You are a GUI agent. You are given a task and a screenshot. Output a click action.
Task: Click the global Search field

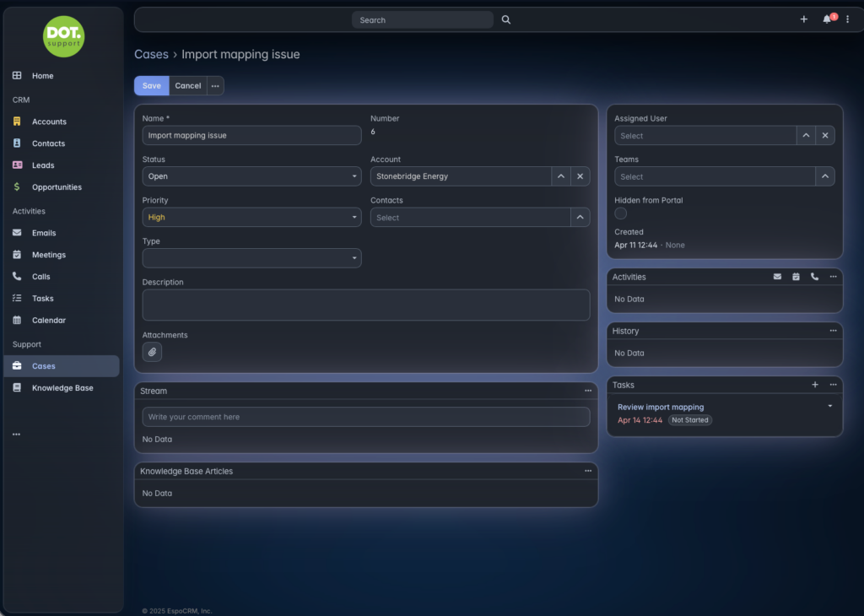click(x=422, y=20)
